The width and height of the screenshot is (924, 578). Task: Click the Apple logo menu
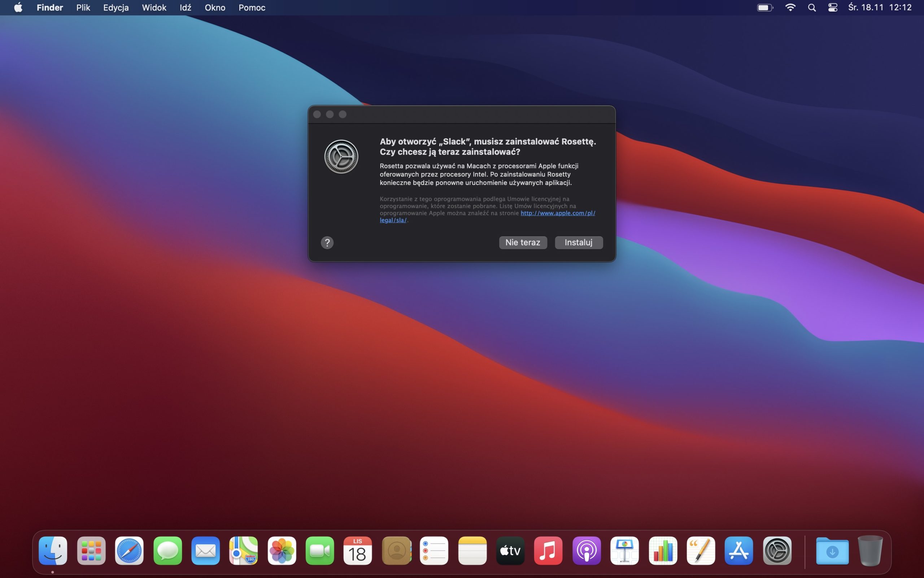pyautogui.click(x=18, y=8)
